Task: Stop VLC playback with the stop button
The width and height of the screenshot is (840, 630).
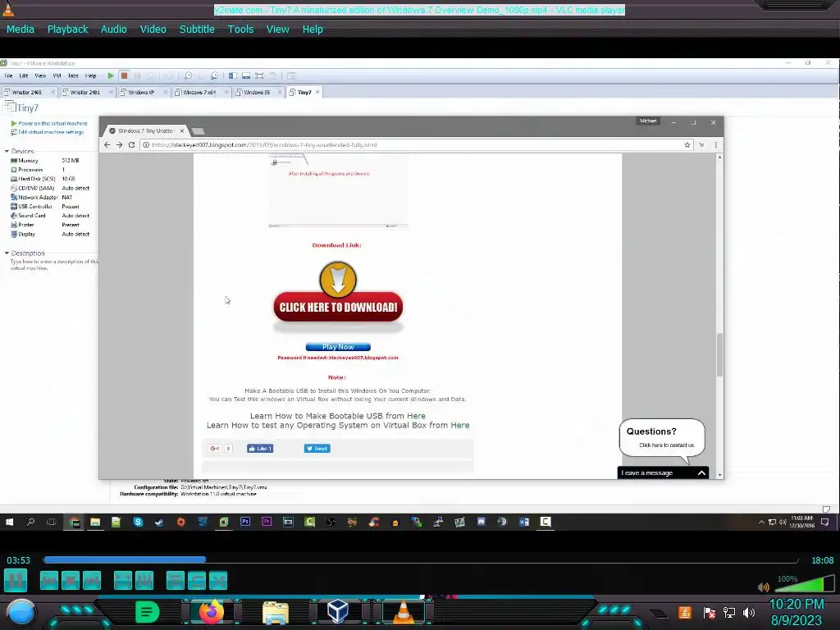Action: point(71,580)
